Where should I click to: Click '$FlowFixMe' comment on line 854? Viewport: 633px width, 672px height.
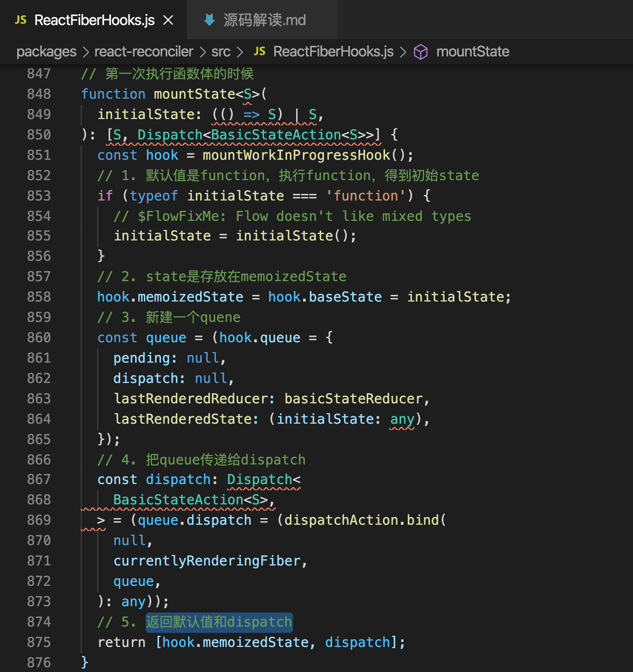(x=178, y=216)
